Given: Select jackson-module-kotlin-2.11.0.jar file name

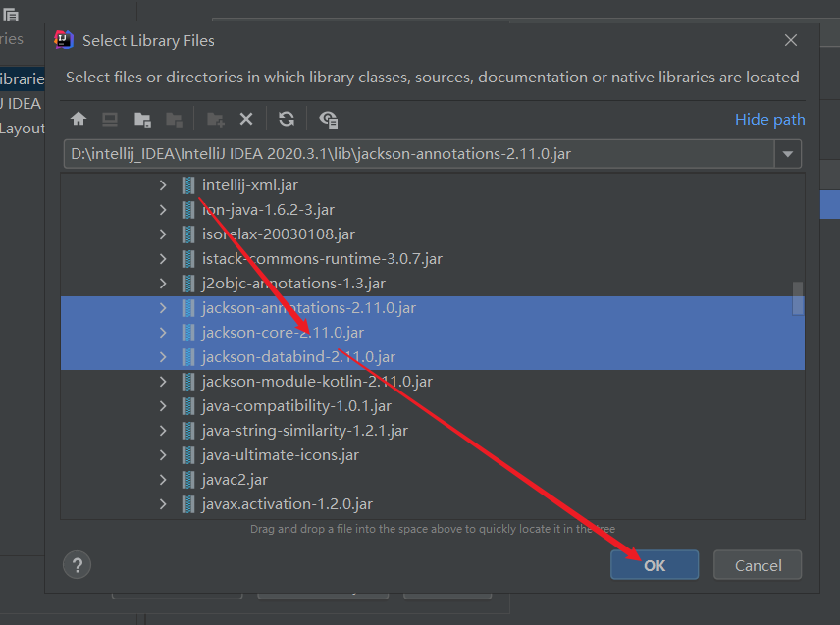Looking at the screenshot, I should (x=317, y=382).
